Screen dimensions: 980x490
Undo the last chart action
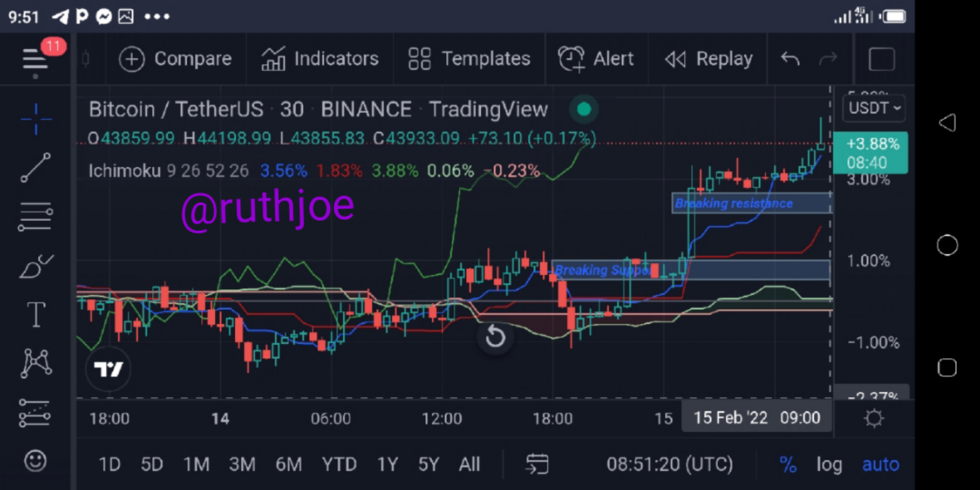(790, 59)
